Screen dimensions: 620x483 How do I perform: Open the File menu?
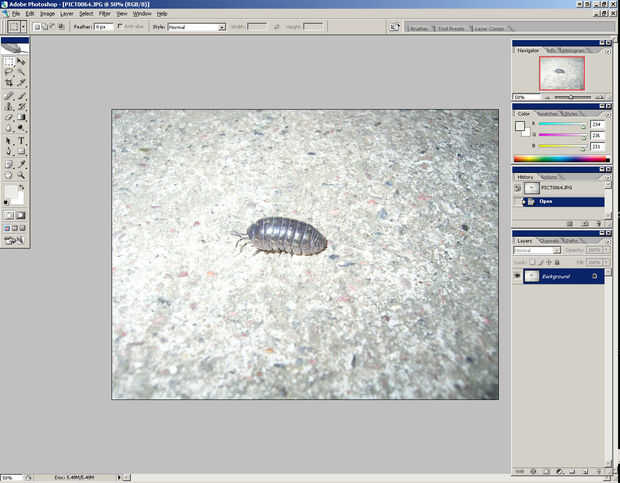coord(15,14)
